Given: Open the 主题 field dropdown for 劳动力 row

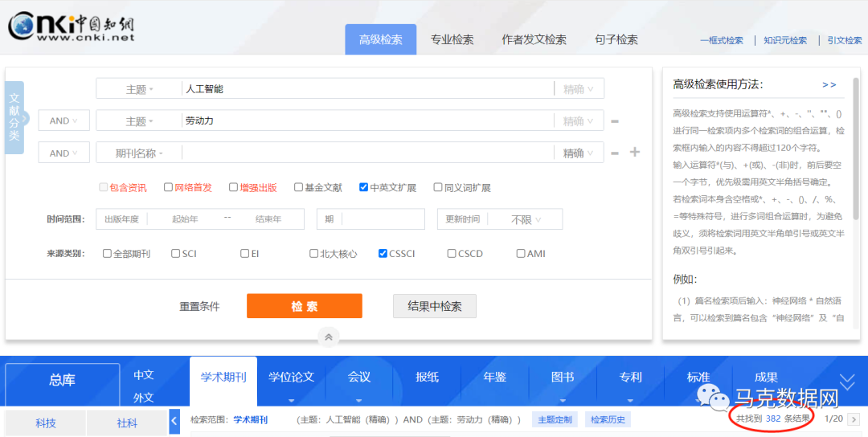Looking at the screenshot, I should (139, 121).
